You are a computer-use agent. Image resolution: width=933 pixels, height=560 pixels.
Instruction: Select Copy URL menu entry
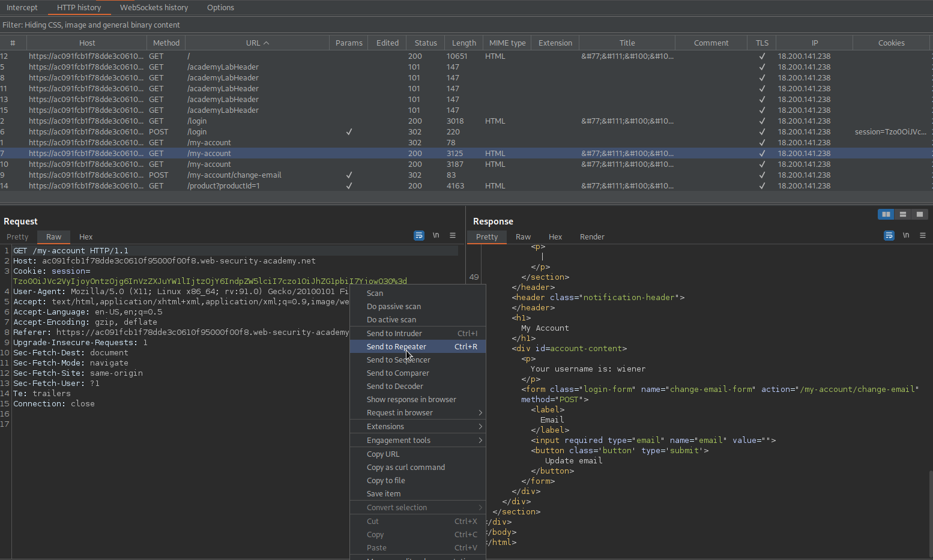tap(418, 454)
